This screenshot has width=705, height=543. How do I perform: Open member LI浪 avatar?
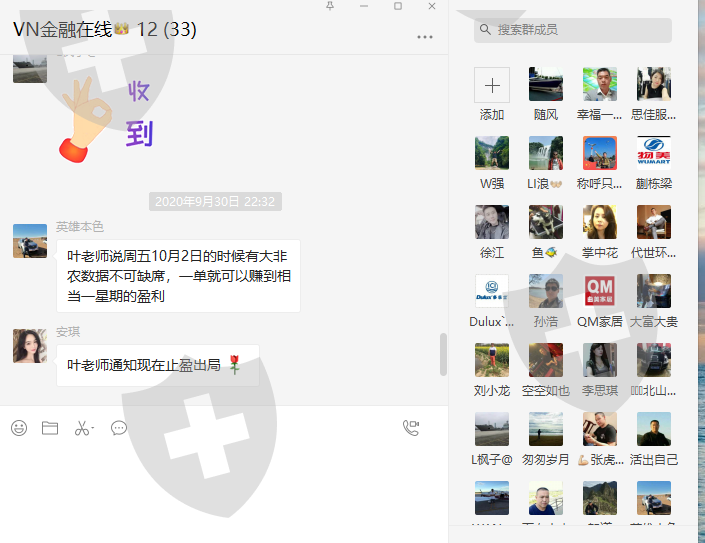click(x=546, y=153)
